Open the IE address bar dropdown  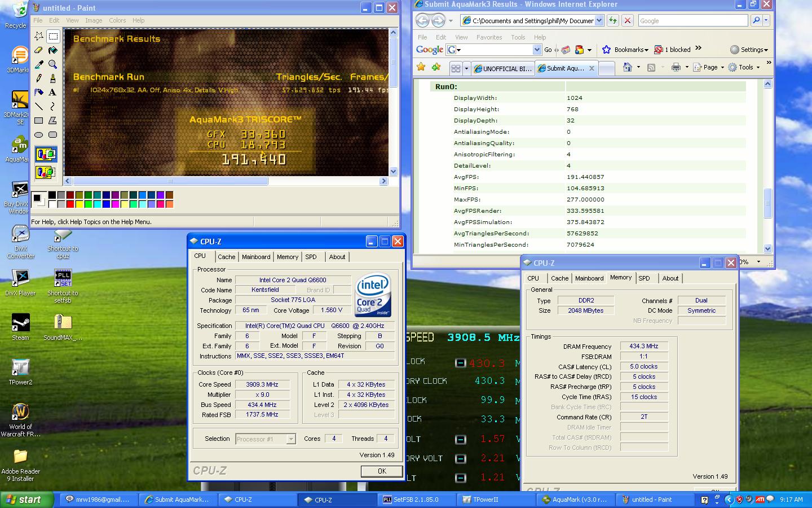tap(599, 20)
